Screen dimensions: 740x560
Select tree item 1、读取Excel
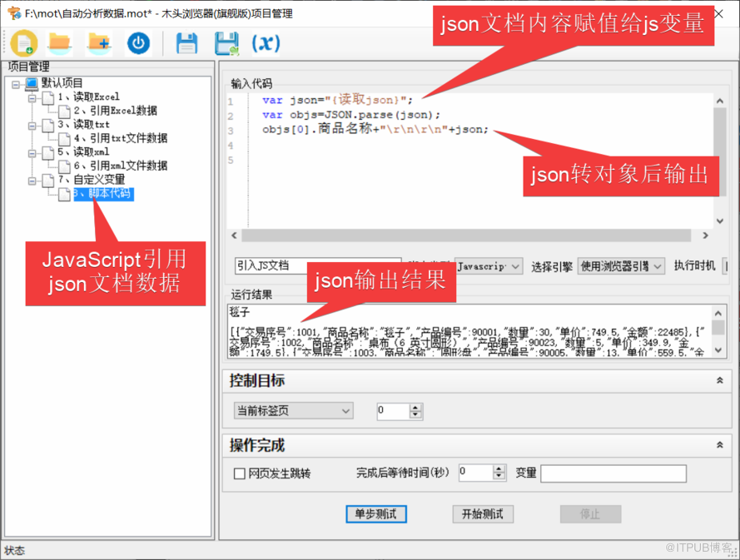coord(89,97)
